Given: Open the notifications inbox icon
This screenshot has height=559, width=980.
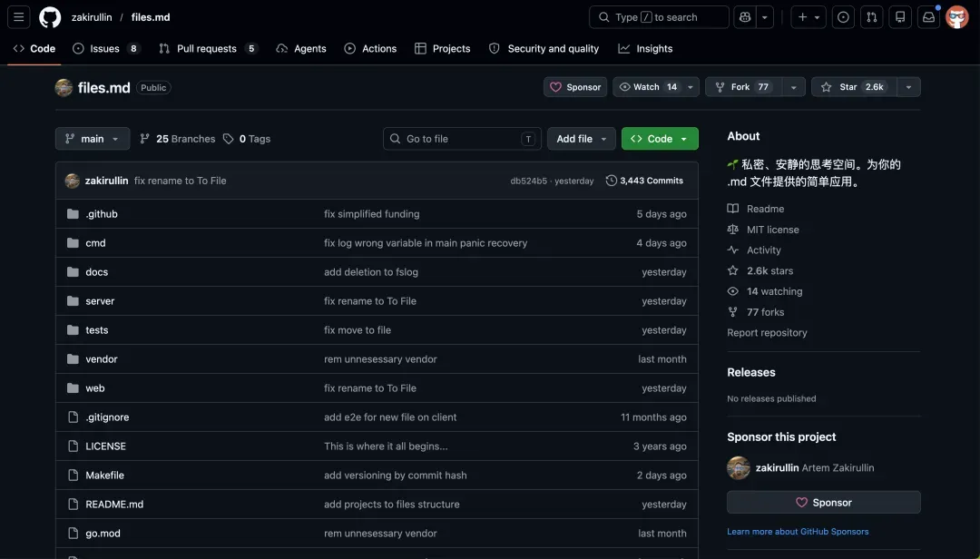Looking at the screenshot, I should (929, 17).
